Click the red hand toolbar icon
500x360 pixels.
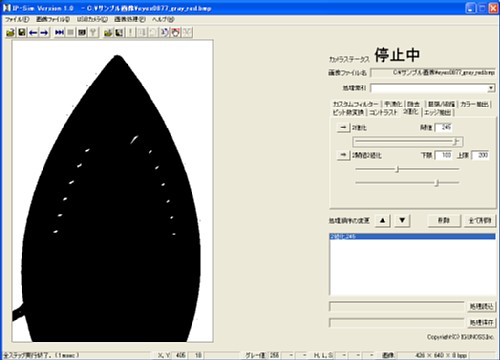(176, 32)
